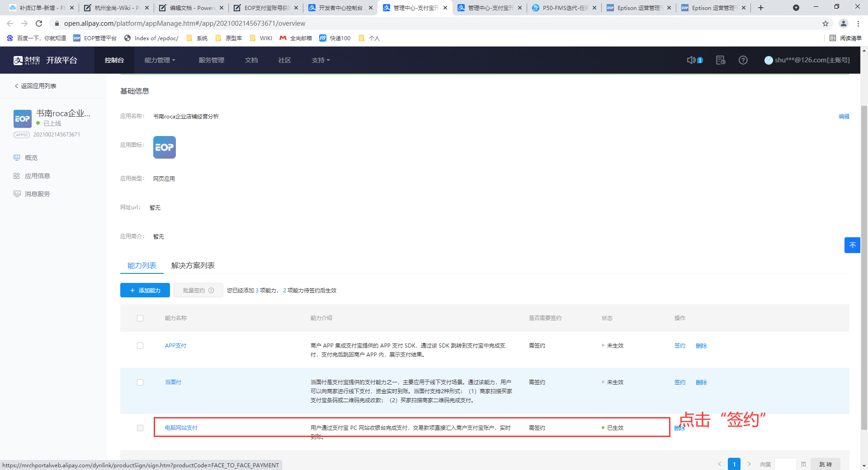Expand the 能力管理 dropdown menu
Image resolution: width=868 pixels, height=470 pixels.
click(160, 60)
